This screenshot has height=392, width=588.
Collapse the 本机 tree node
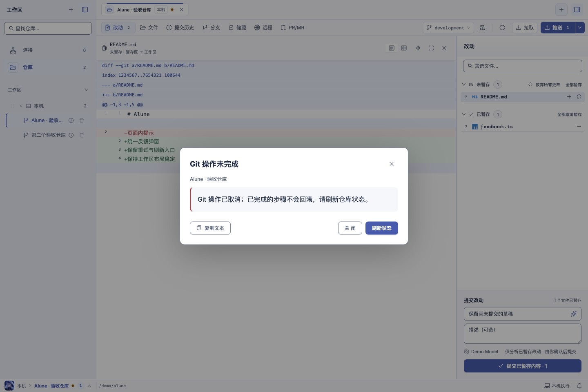(x=21, y=106)
